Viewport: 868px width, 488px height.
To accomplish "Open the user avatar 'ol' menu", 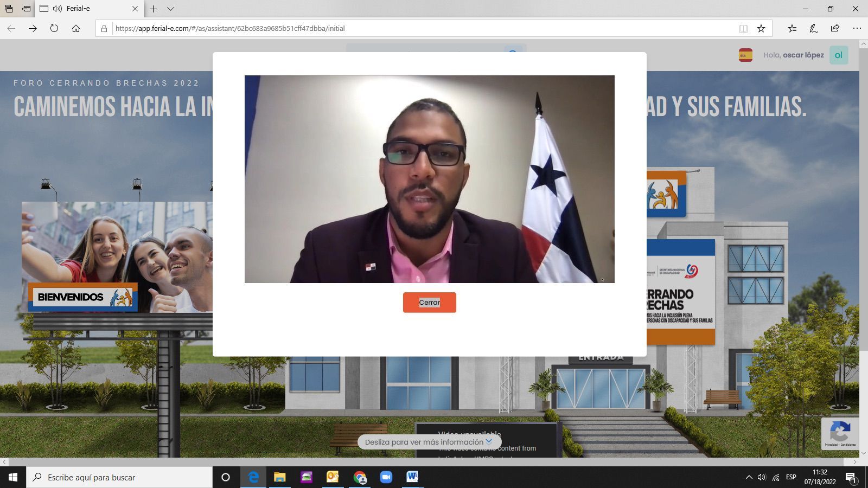I will point(839,55).
